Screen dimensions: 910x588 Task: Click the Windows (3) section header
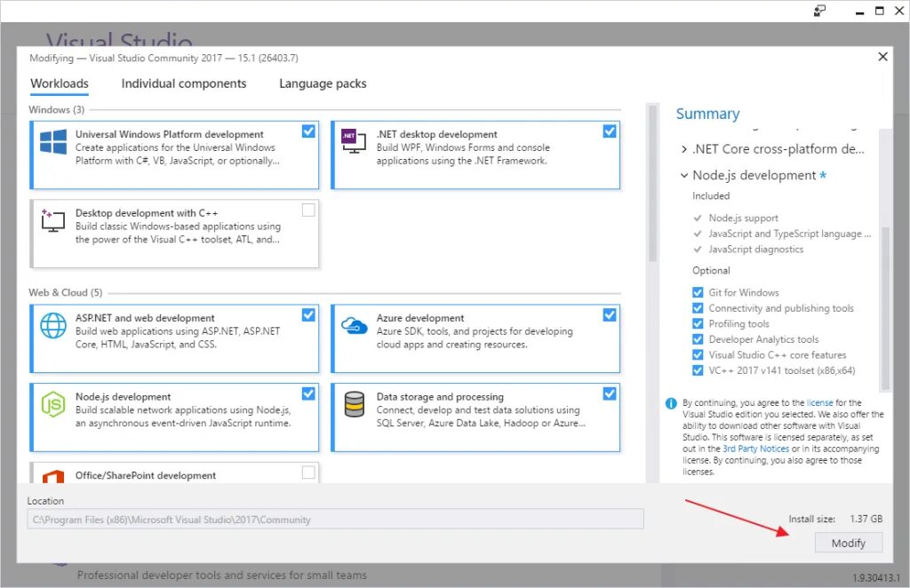56,109
